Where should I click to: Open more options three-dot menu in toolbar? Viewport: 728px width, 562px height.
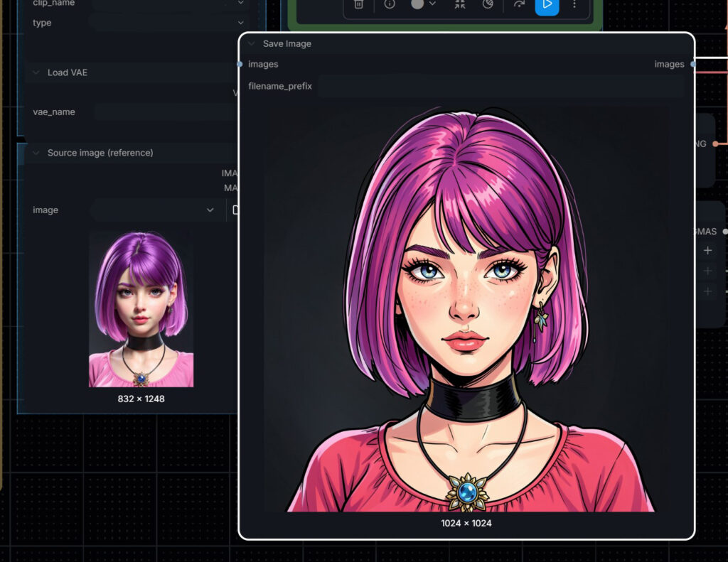click(x=574, y=4)
